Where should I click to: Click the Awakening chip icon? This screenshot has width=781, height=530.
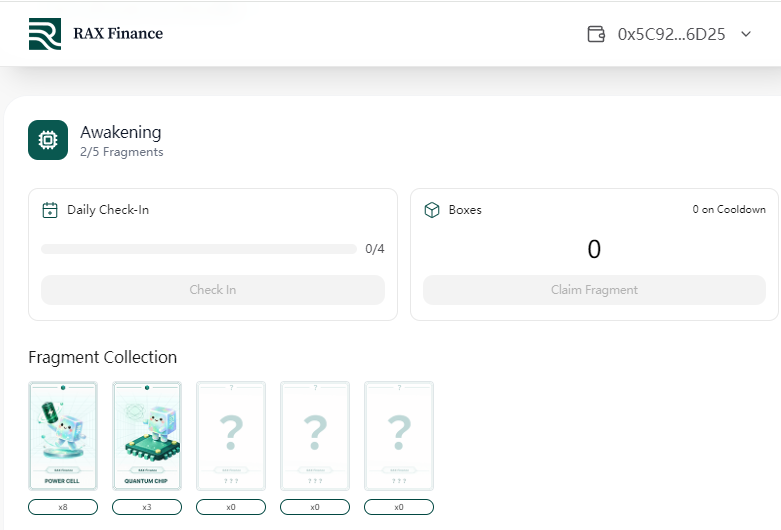[48, 140]
